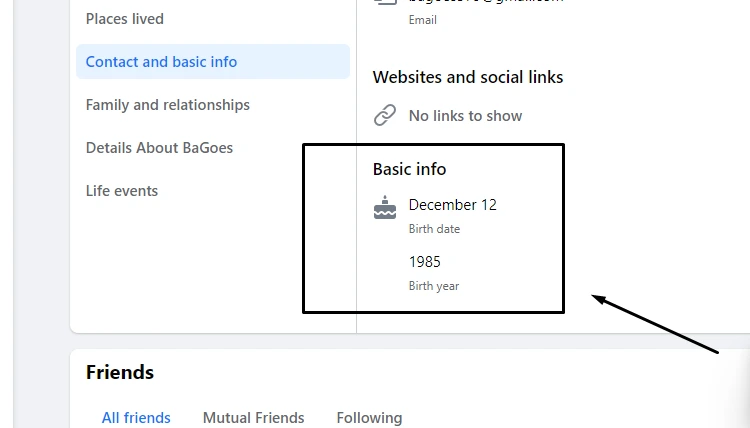Screen dimensions: 750x428
Task: Click the December 12 birth date
Action: tap(452, 205)
